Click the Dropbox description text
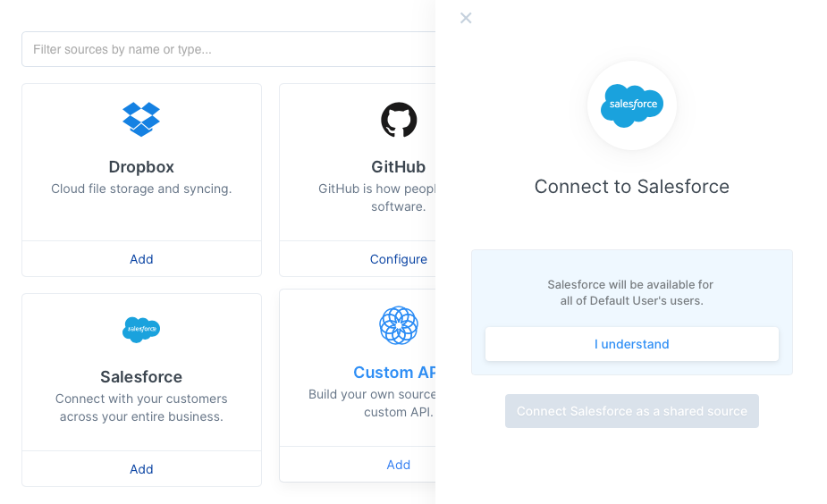 click(x=141, y=189)
